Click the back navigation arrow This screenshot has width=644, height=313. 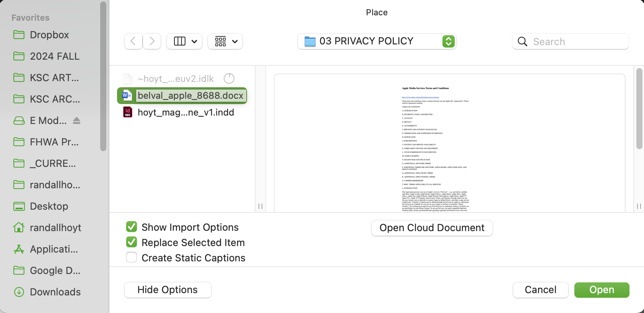tap(133, 41)
